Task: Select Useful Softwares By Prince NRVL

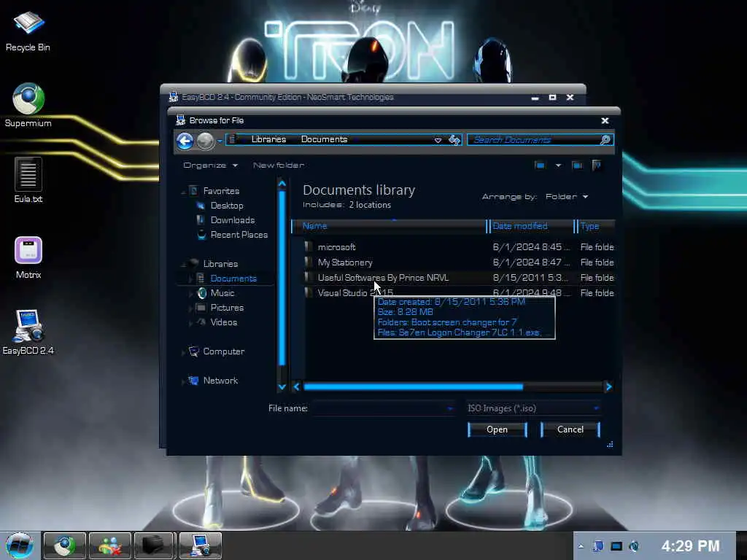Action: tap(383, 278)
